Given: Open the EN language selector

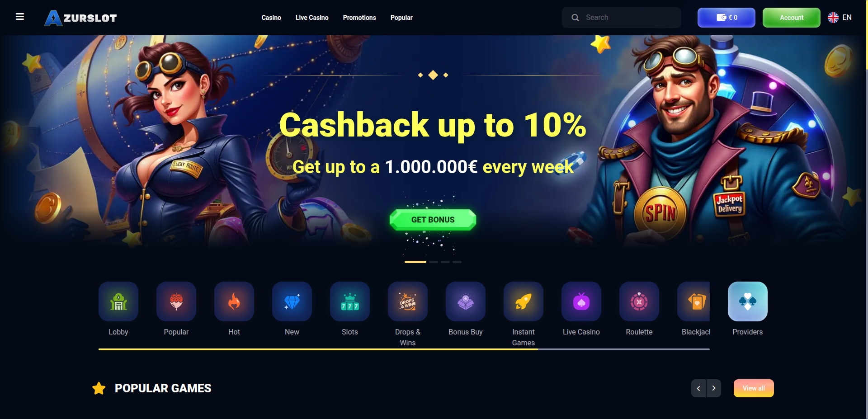Looking at the screenshot, I should [840, 18].
